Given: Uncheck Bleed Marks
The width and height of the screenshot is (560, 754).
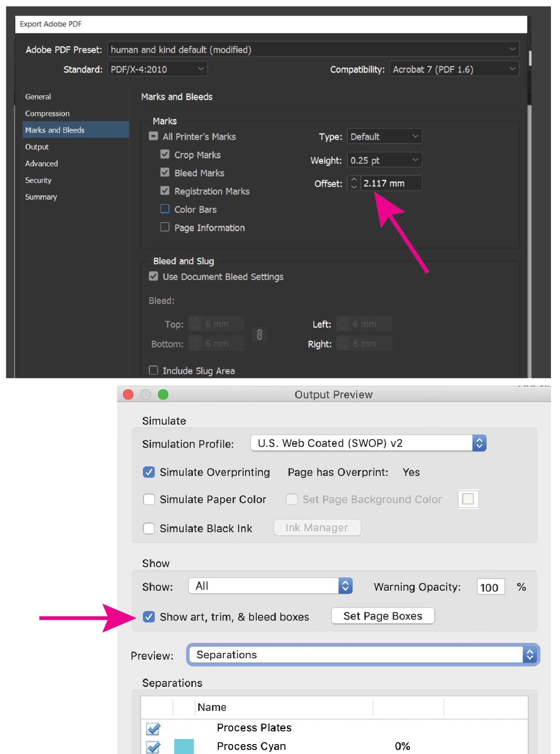Looking at the screenshot, I should pyautogui.click(x=165, y=172).
